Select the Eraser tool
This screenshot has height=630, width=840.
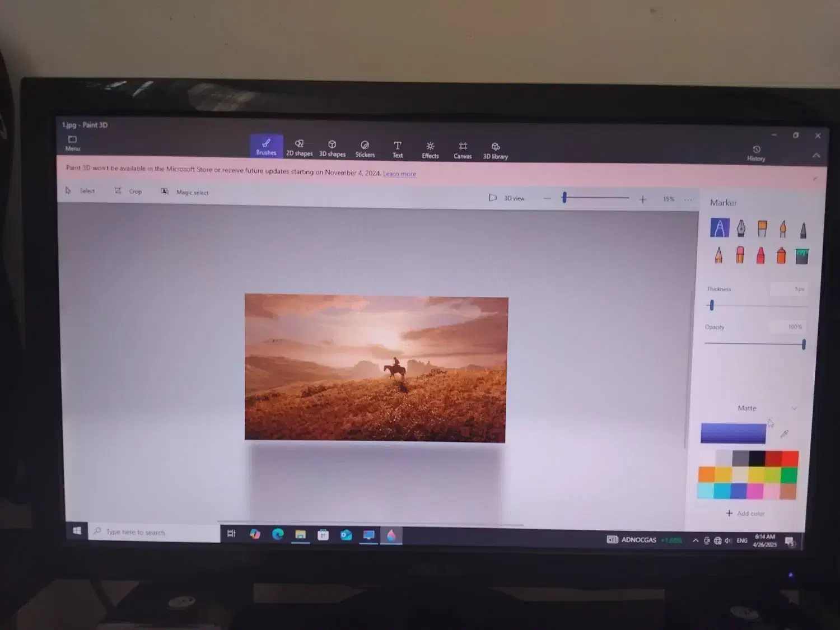click(x=740, y=255)
